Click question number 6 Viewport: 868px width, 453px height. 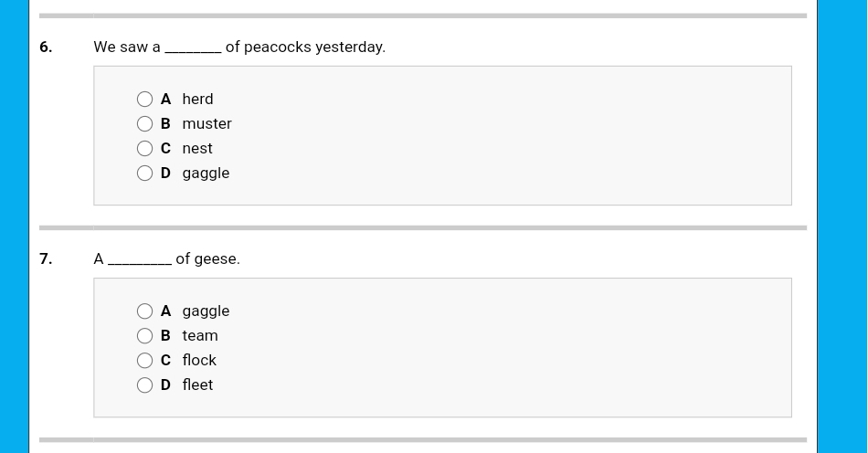46,47
